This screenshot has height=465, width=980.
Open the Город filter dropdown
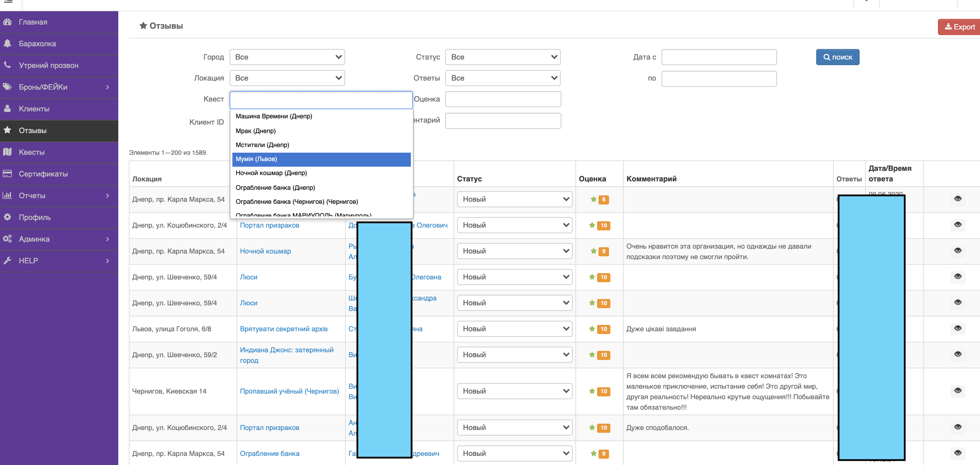coord(287,57)
